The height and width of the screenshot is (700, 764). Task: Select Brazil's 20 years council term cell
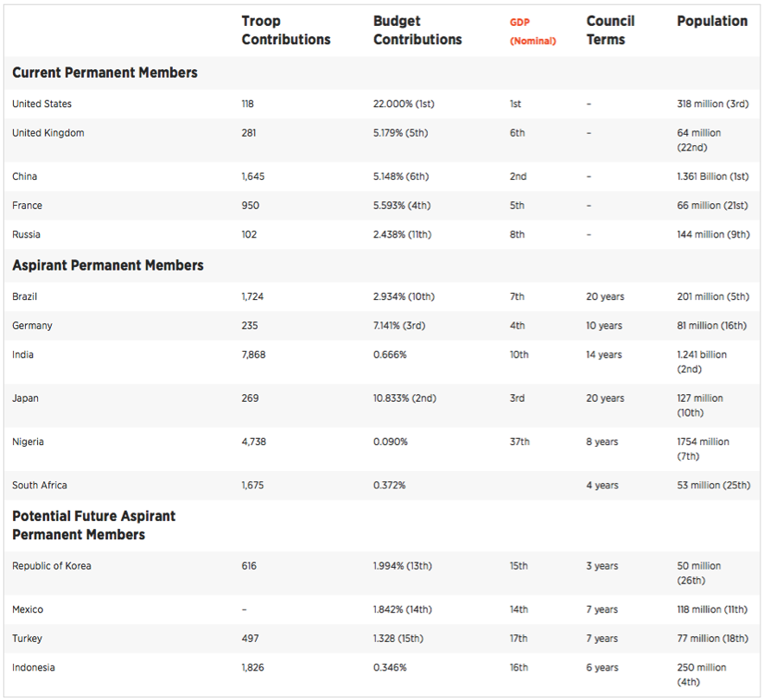(605, 297)
